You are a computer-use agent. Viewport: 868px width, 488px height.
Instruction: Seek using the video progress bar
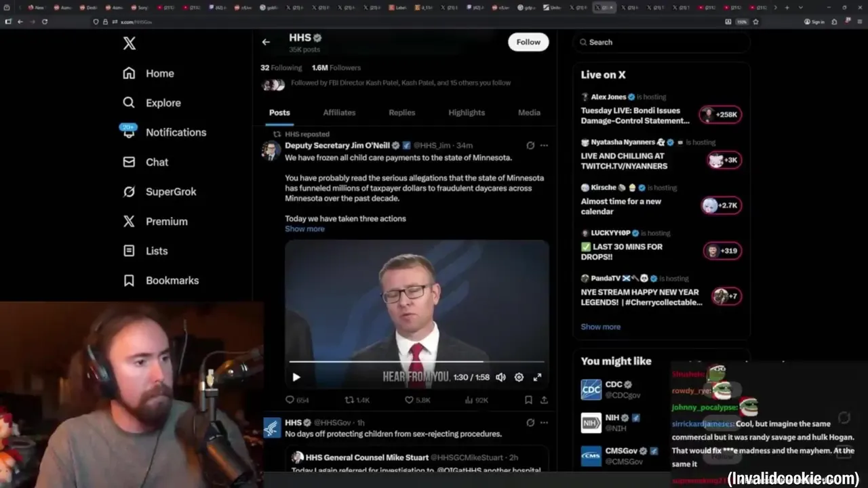point(416,362)
